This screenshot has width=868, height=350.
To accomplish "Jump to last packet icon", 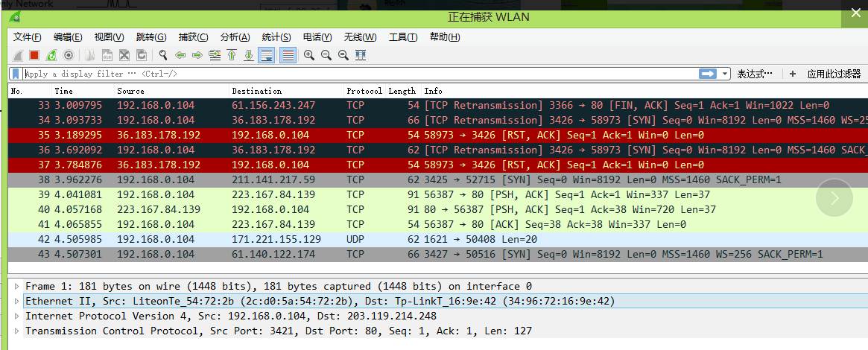I will pyautogui.click(x=249, y=55).
